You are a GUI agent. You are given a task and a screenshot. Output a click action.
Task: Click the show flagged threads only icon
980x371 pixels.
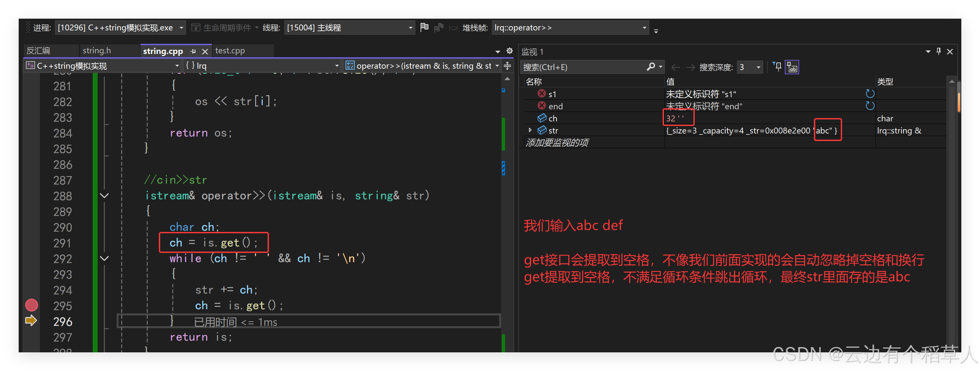(439, 28)
